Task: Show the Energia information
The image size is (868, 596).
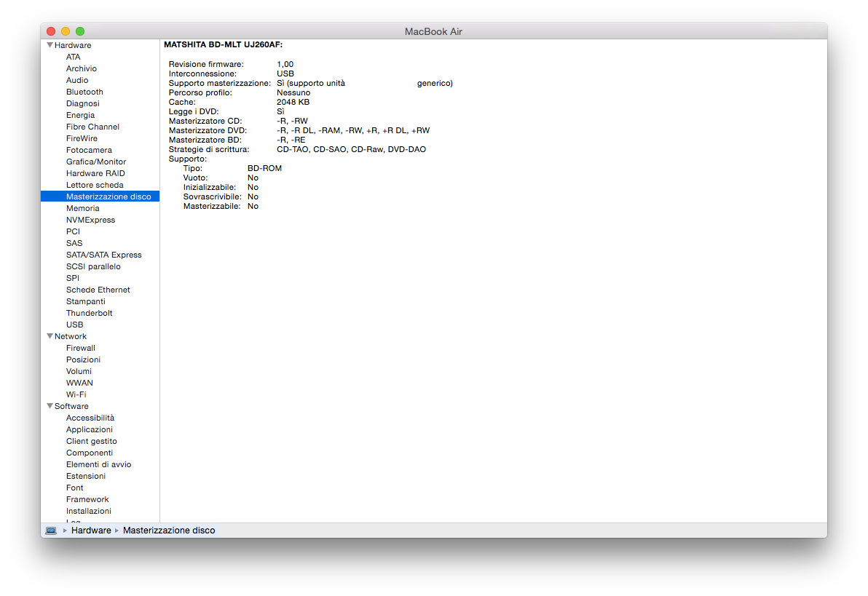Action: pyautogui.click(x=80, y=115)
